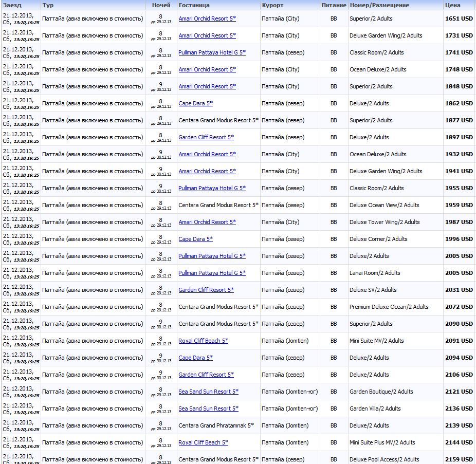
Task: Open Amari Orchid Resort link in 1748 USD row
Action: (207, 69)
